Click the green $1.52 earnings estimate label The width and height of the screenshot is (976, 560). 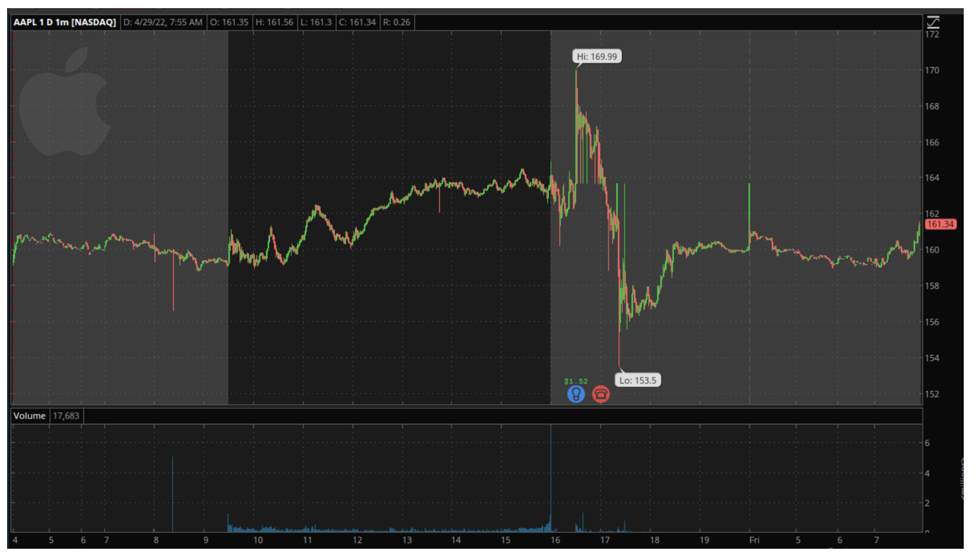pyautogui.click(x=576, y=381)
